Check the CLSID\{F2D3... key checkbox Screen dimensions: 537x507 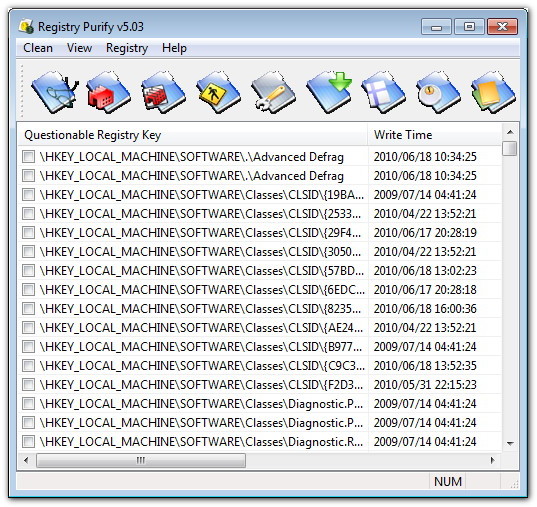[28, 385]
